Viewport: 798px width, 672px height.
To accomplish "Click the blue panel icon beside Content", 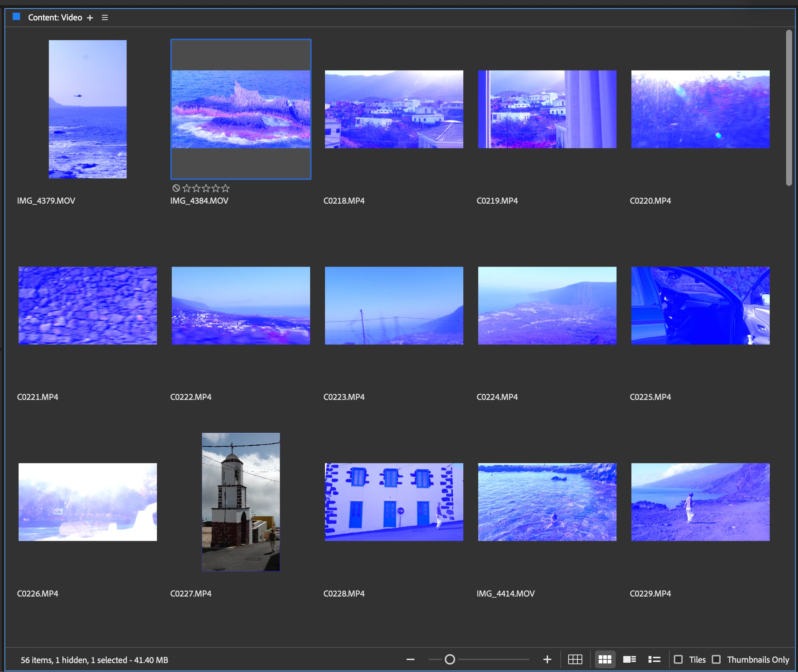I will [x=16, y=17].
